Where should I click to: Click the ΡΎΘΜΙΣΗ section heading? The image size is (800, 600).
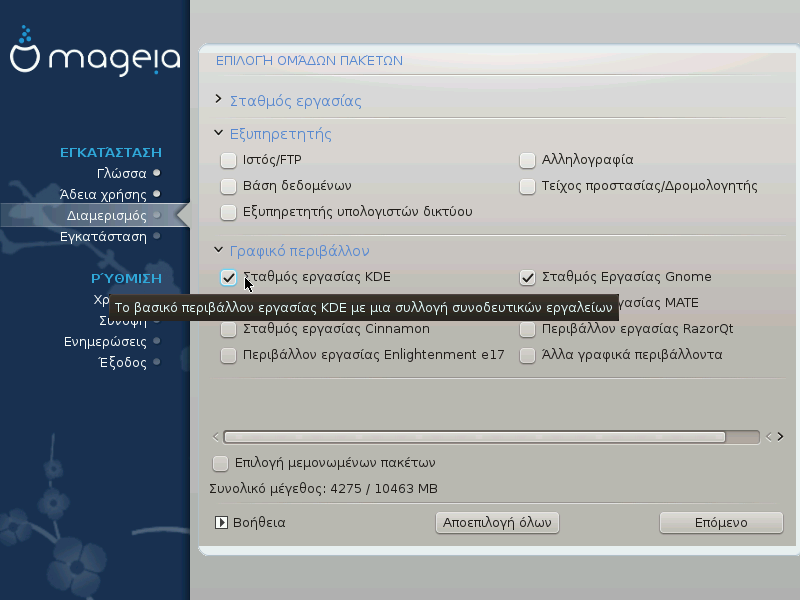[x=127, y=278]
